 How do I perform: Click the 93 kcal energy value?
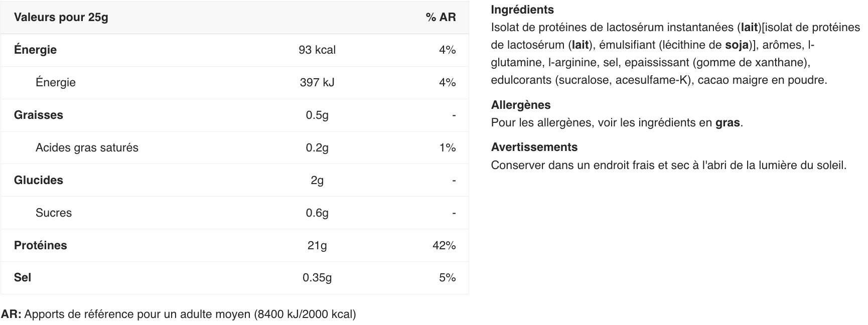[x=317, y=50]
